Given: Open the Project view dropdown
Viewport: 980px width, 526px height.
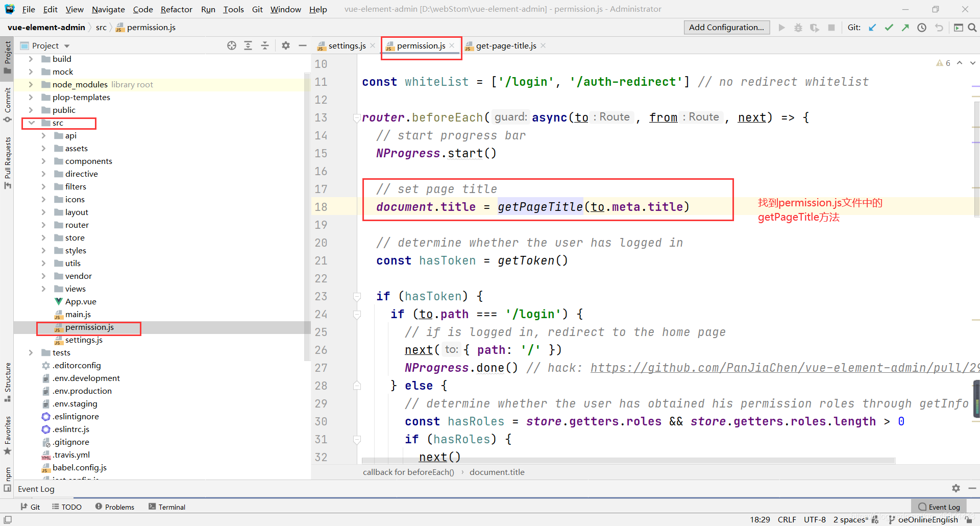Looking at the screenshot, I should pyautogui.click(x=67, y=46).
